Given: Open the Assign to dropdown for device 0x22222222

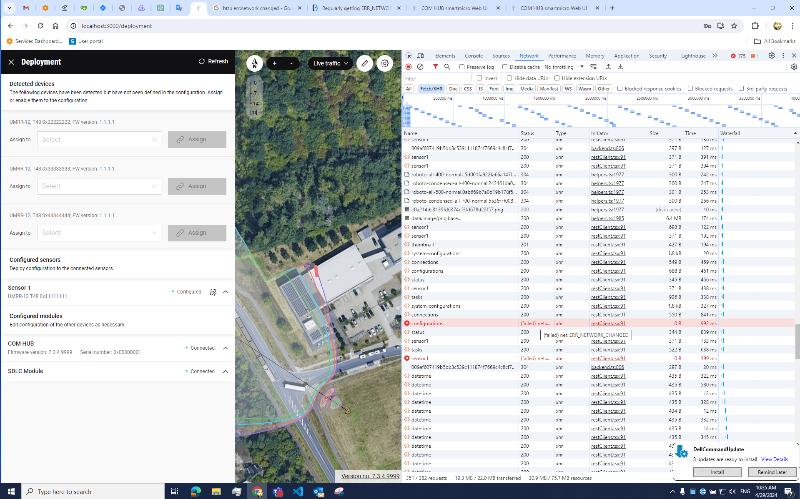Looking at the screenshot, I should point(99,139).
